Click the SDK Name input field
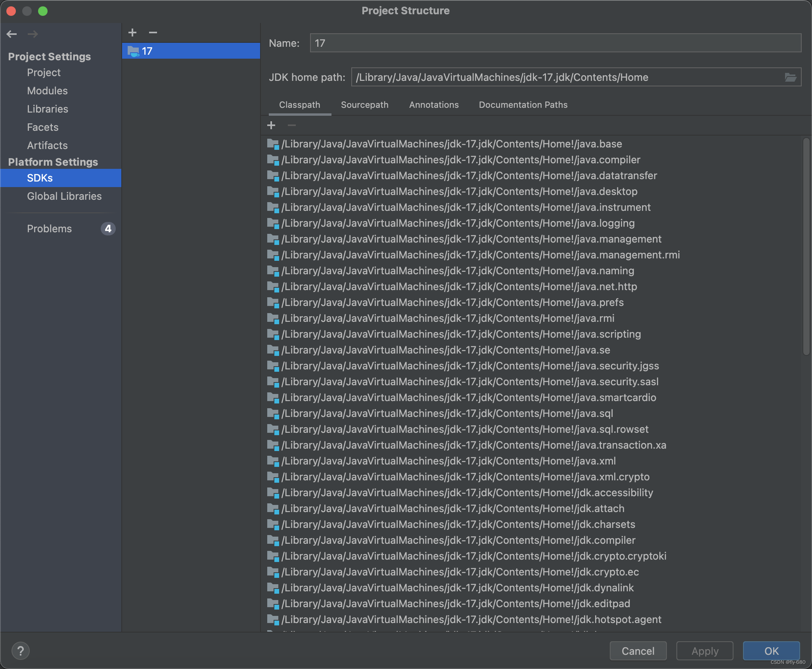This screenshot has width=812, height=669. [555, 43]
